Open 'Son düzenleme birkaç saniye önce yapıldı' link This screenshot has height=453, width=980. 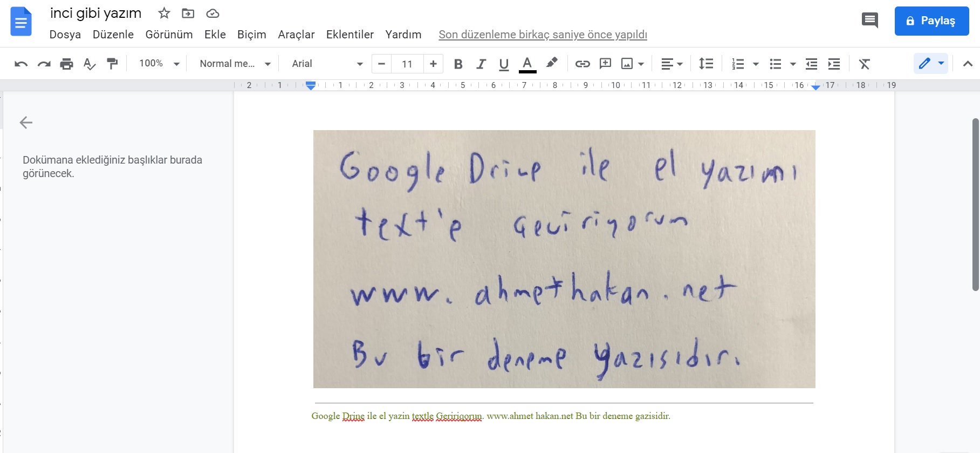tap(543, 35)
